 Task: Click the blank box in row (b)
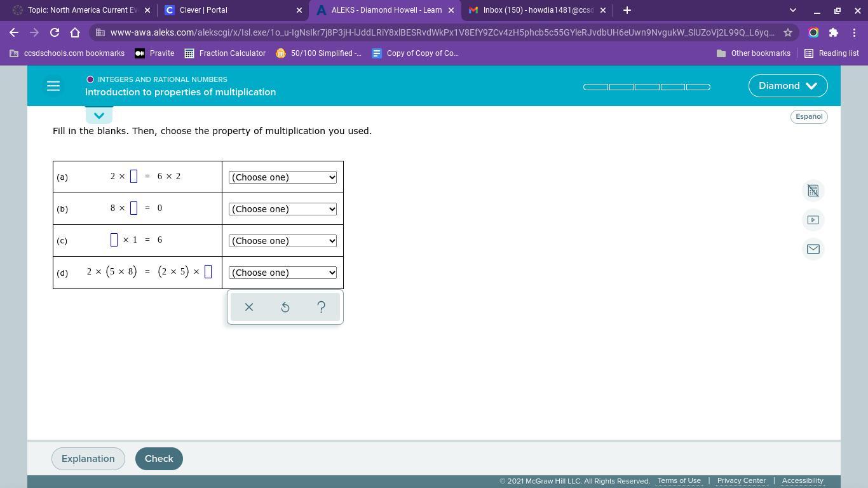[133, 208]
